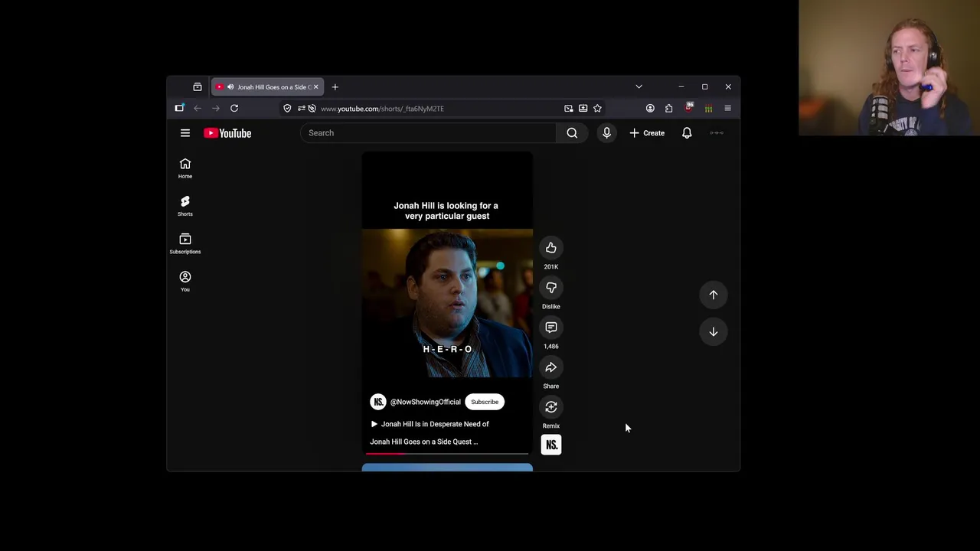Go back in browser history
The width and height of the screenshot is (980, 551).
click(x=198, y=109)
